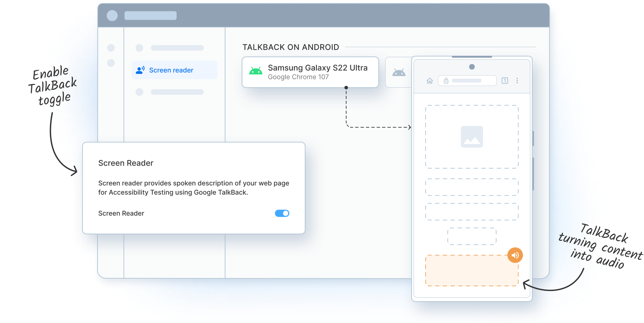This screenshot has width=644, height=323.
Task: Click the image placeholder icon in phone preview
Action: pyautogui.click(x=472, y=137)
